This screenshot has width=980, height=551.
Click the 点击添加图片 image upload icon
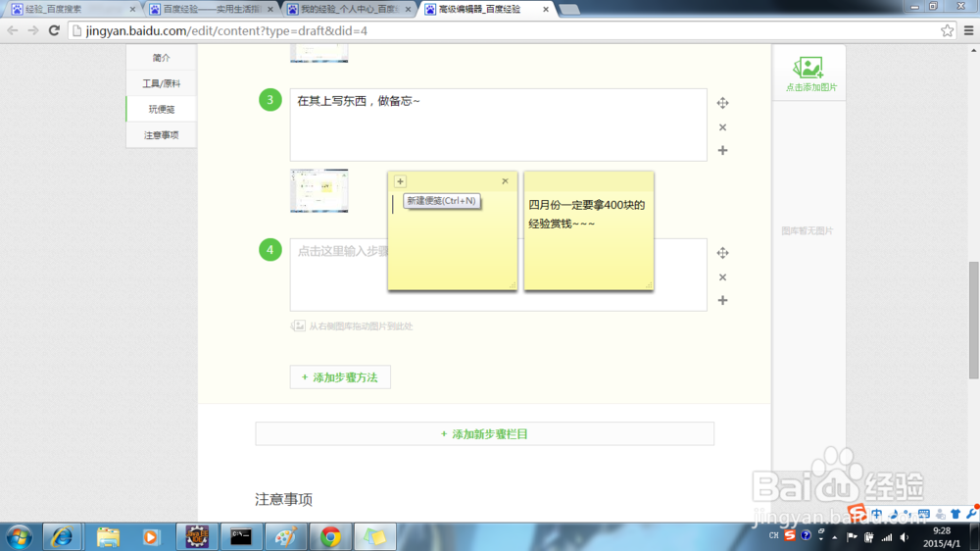click(x=808, y=67)
